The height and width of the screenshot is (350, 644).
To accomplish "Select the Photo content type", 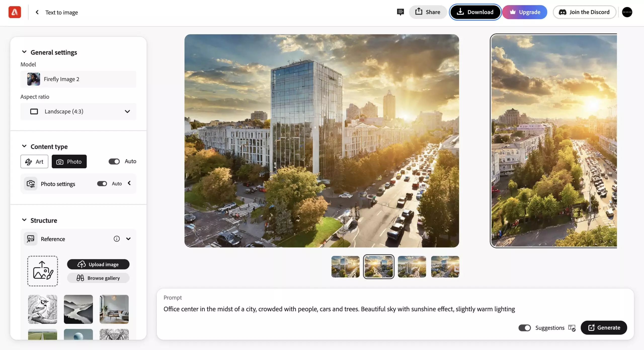I will coord(69,162).
